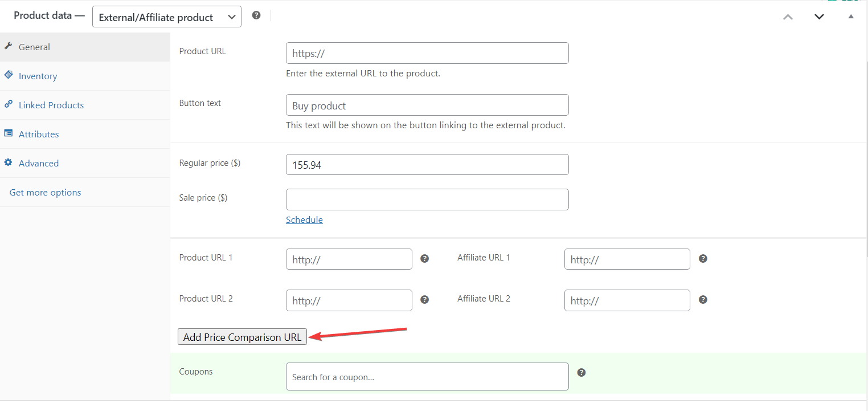Viewport: 868px width, 411px height.
Task: Focus the Product URL 1 input
Action: tap(349, 259)
